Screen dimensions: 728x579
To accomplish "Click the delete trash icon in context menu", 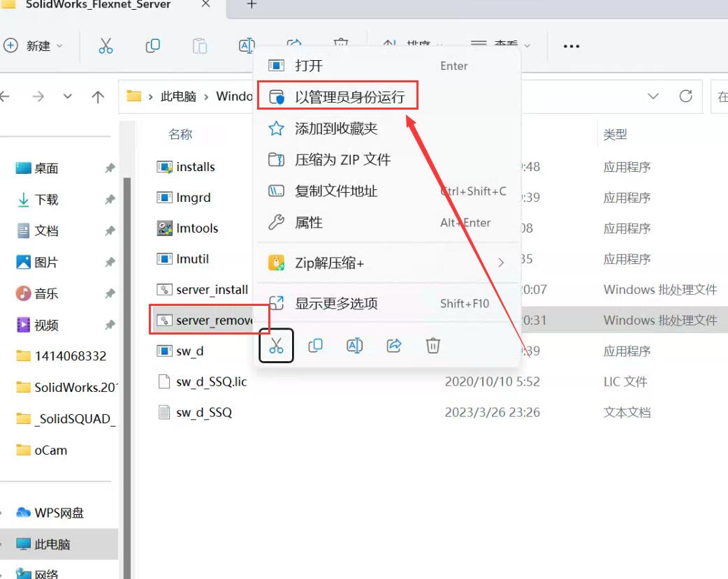I will (x=433, y=346).
